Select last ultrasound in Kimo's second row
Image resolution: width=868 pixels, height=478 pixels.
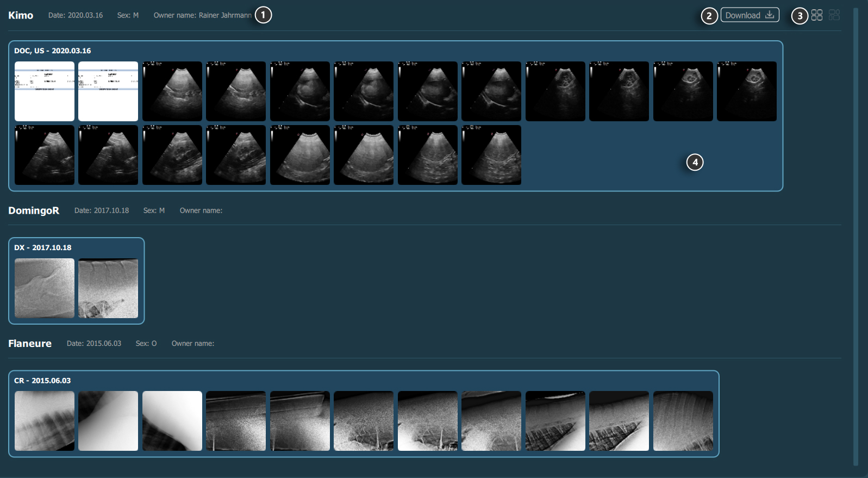coord(491,155)
